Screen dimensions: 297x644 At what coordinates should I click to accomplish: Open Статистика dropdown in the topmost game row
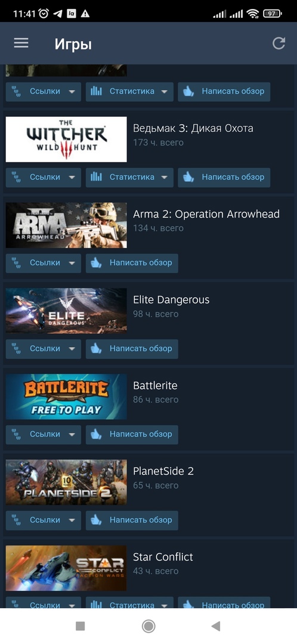point(129,91)
